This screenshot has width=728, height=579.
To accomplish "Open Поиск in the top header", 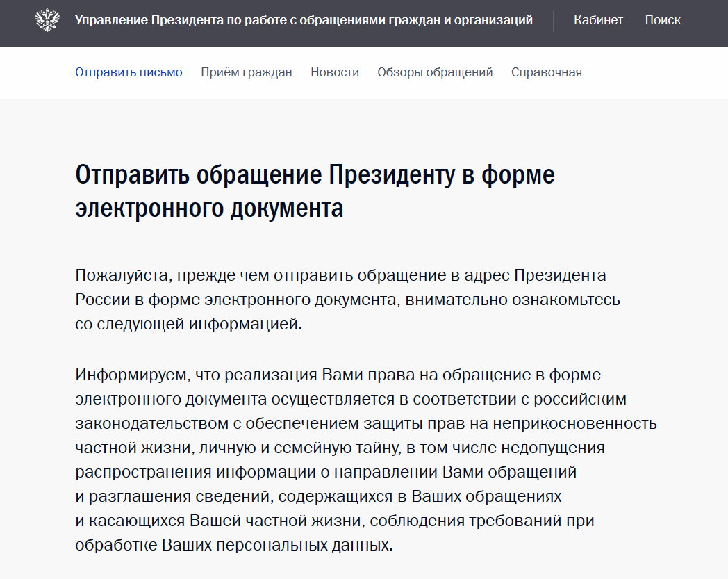I will tap(663, 20).
